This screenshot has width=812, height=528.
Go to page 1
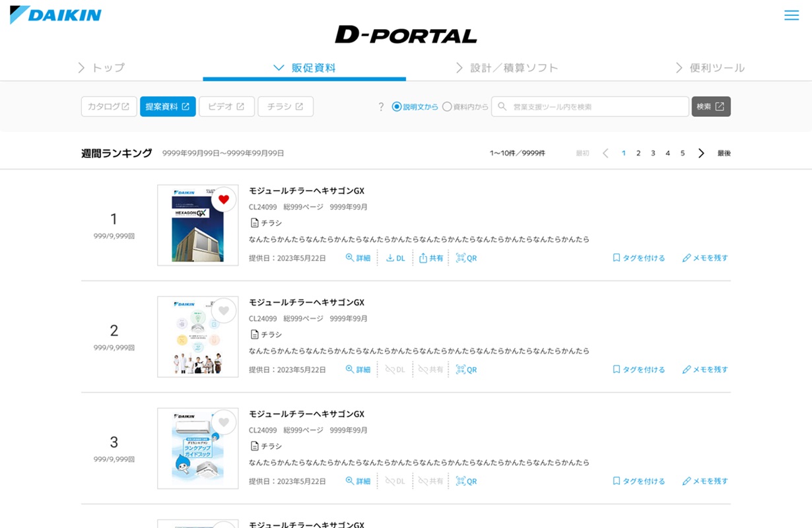624,153
